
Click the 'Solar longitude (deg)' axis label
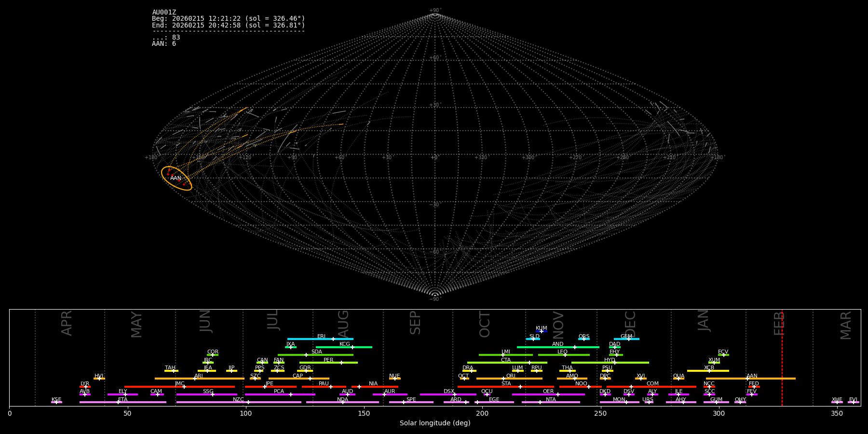coord(435,423)
